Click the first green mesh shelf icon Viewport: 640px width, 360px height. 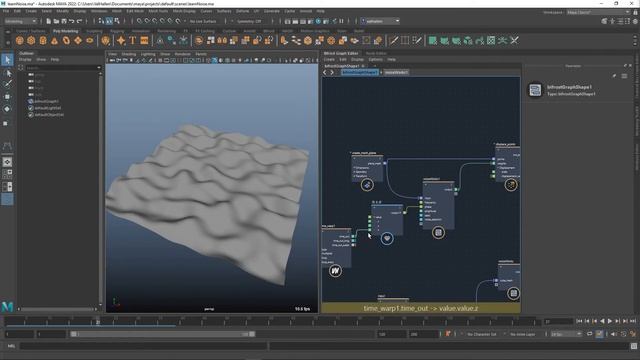click(433, 40)
